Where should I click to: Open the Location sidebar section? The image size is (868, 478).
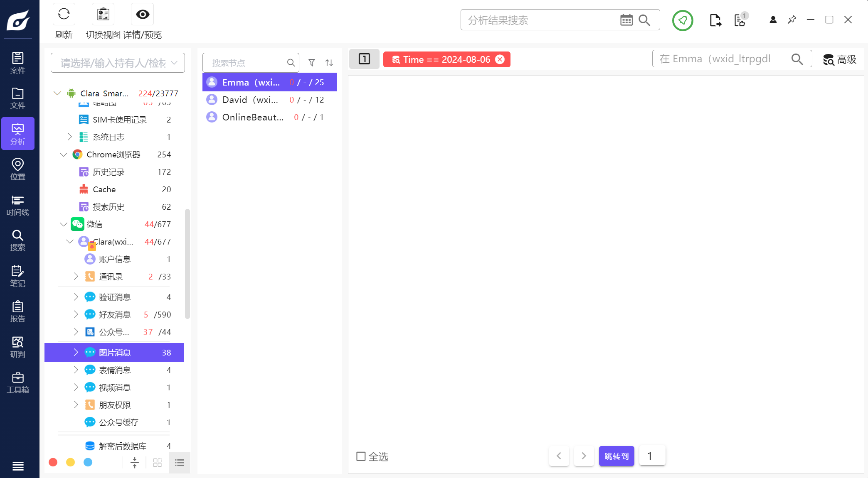tap(17, 169)
